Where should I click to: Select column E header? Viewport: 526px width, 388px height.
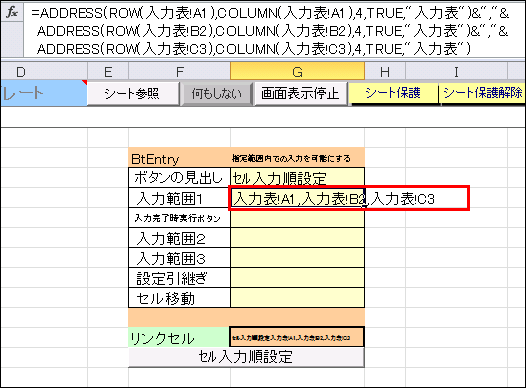[108, 71]
